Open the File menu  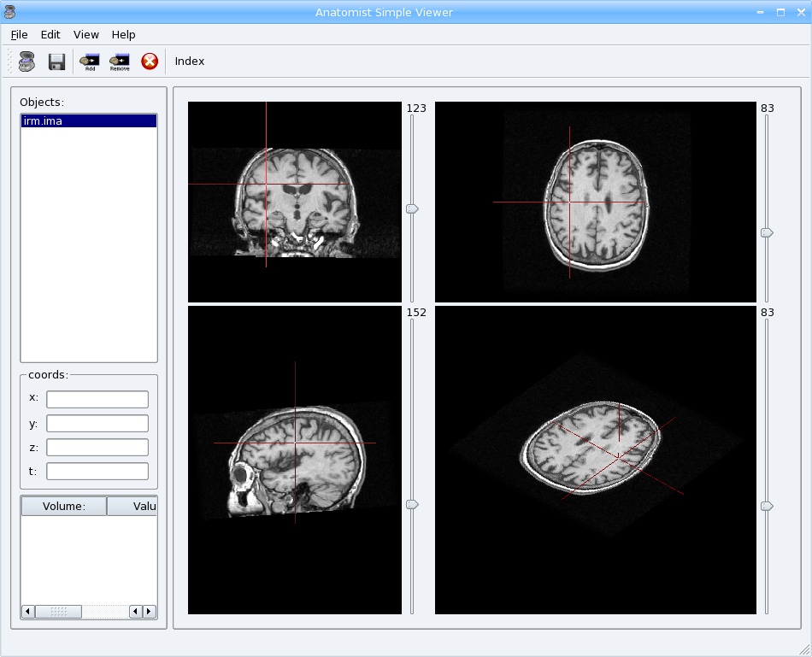pyautogui.click(x=19, y=34)
